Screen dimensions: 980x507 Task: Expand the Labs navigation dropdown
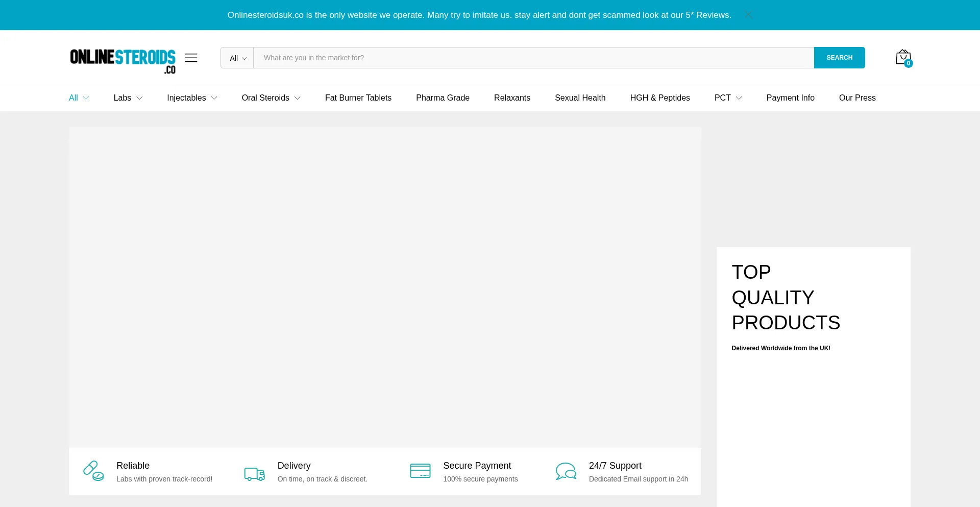click(128, 98)
